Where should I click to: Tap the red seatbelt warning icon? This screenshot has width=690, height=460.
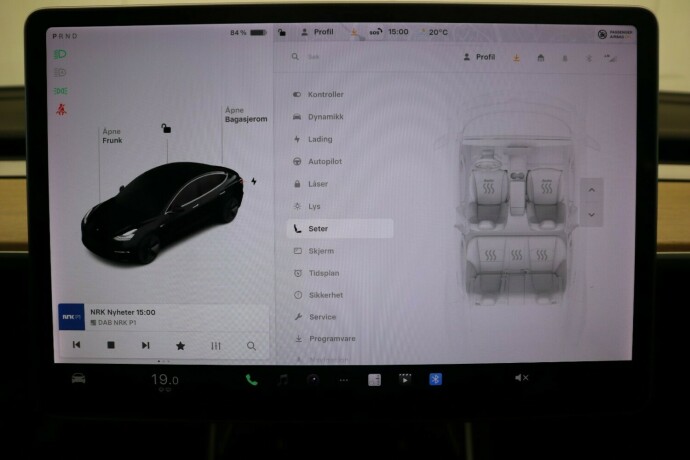pos(61,109)
